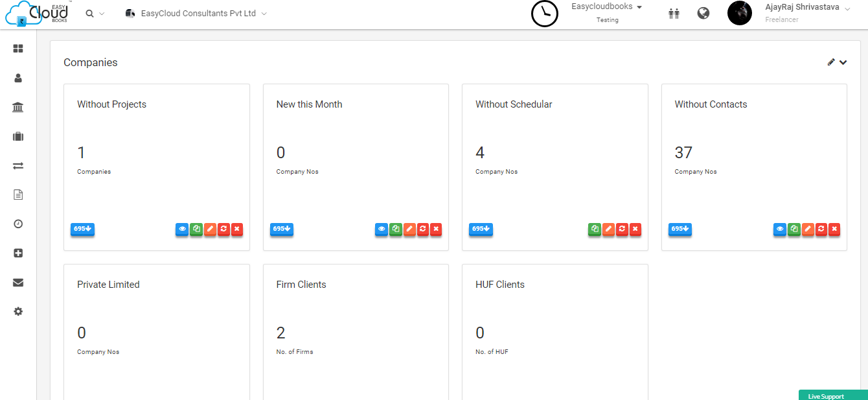Open the clock history icon in sidebar
868x400 pixels.
tap(18, 224)
